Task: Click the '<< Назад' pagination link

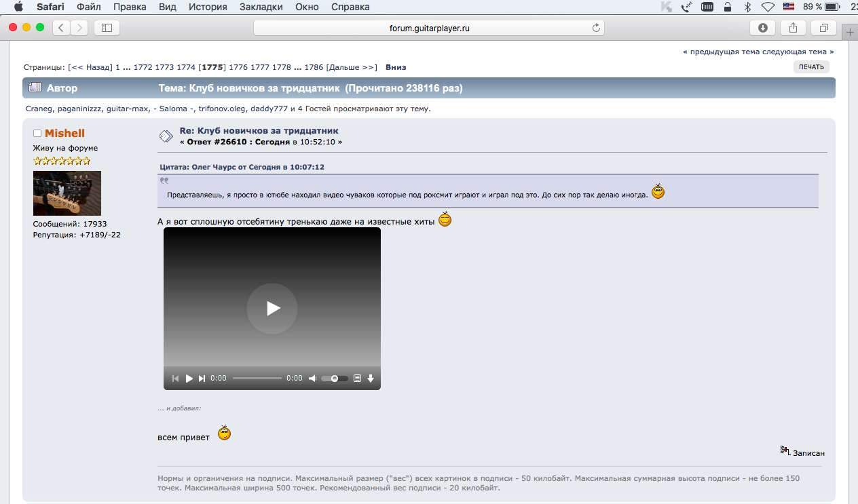Action: pos(90,67)
